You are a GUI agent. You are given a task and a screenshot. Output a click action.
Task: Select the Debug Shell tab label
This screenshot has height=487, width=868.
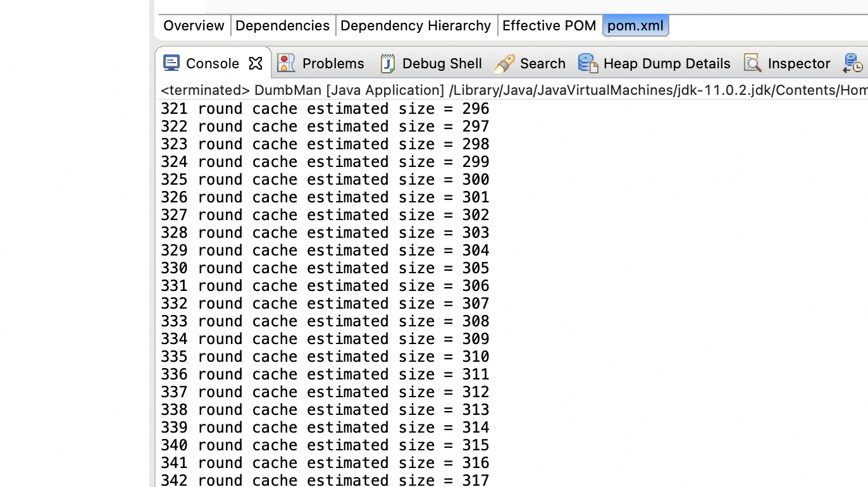point(442,63)
